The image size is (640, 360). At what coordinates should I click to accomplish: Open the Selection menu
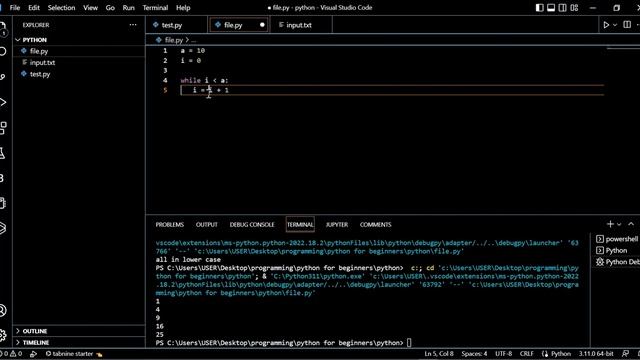(x=61, y=8)
